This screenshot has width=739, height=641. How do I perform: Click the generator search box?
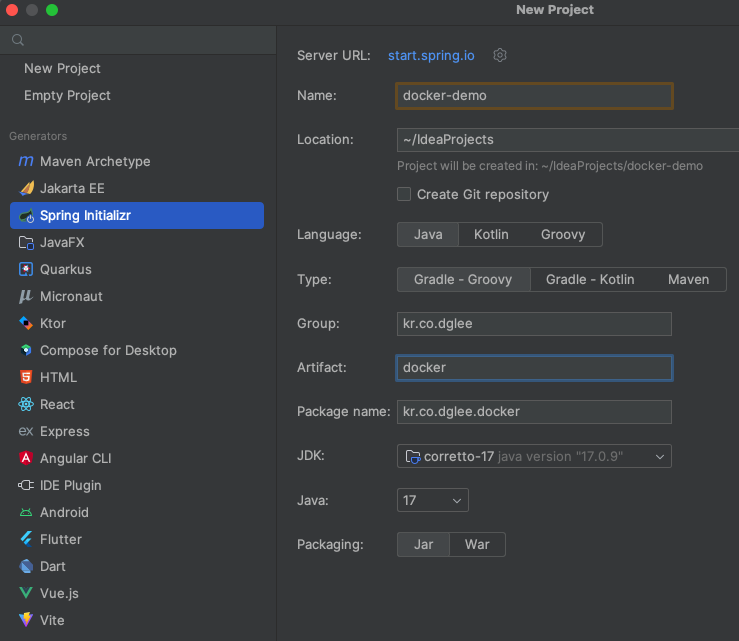pos(138,40)
